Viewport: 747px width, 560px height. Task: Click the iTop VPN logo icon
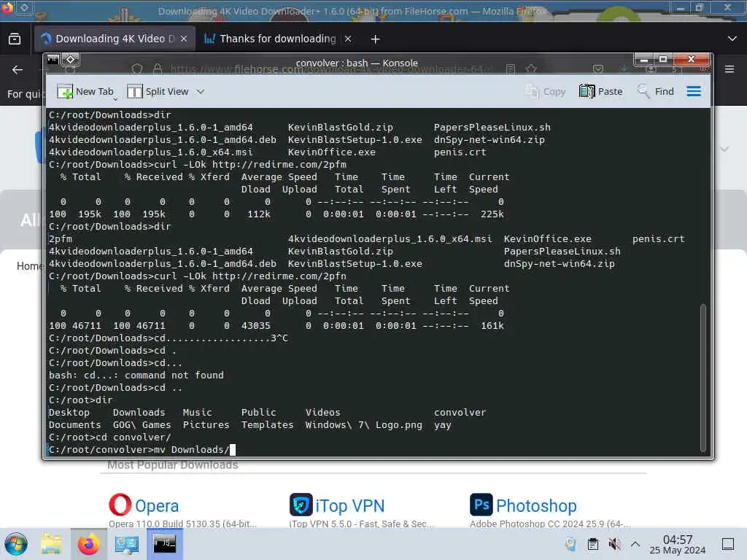pyautogui.click(x=301, y=505)
